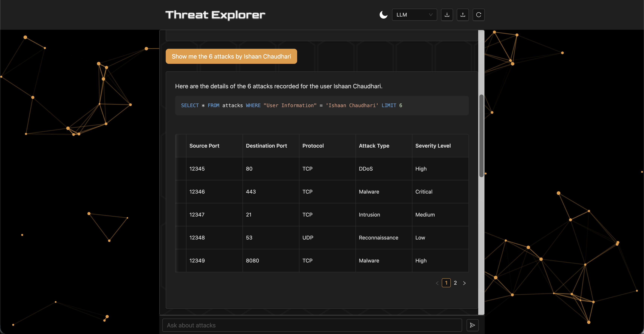Select page 1 of the results table
The width and height of the screenshot is (644, 334).
pyautogui.click(x=446, y=283)
